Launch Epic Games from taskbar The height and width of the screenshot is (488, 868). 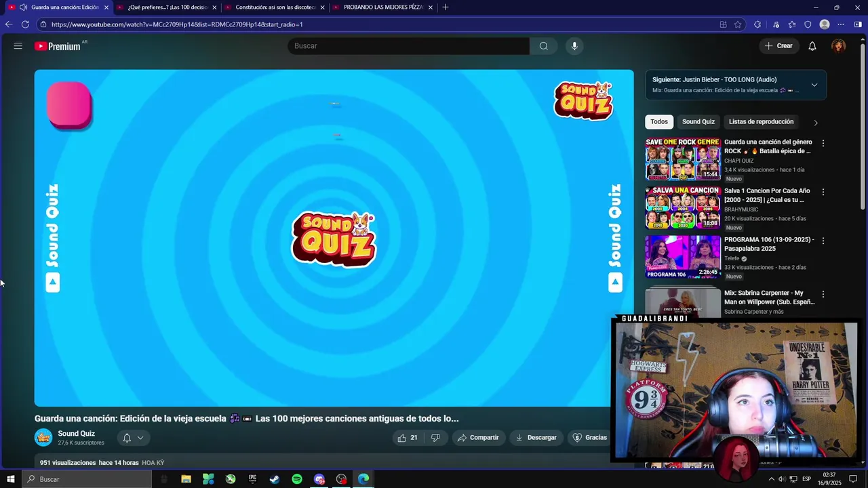point(252,479)
